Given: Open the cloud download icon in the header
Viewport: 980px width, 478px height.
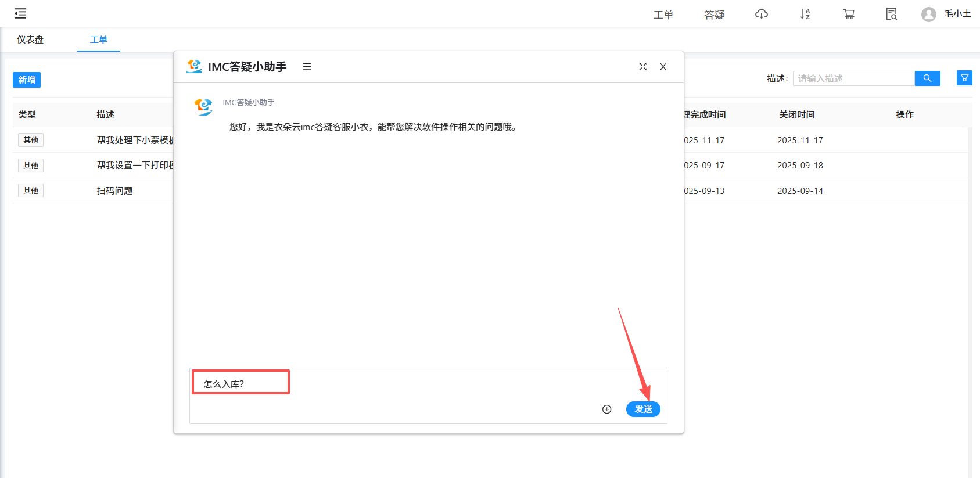Looking at the screenshot, I should [762, 14].
